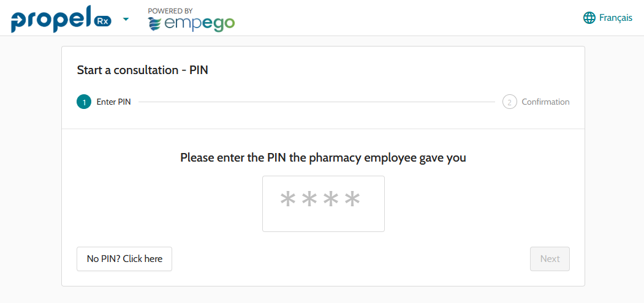Click the Empego leaf swirl icon
Image resolution: width=644 pixels, height=303 pixels.
point(156,24)
